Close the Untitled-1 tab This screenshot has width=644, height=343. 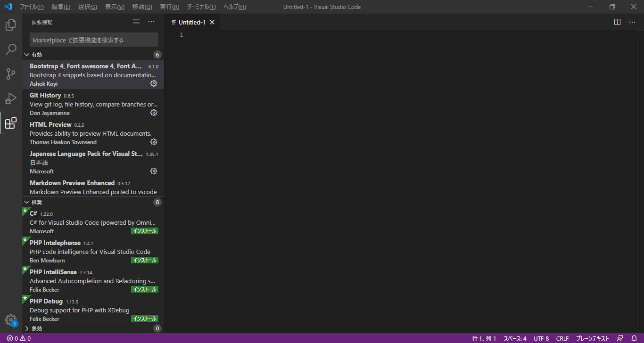[212, 22]
